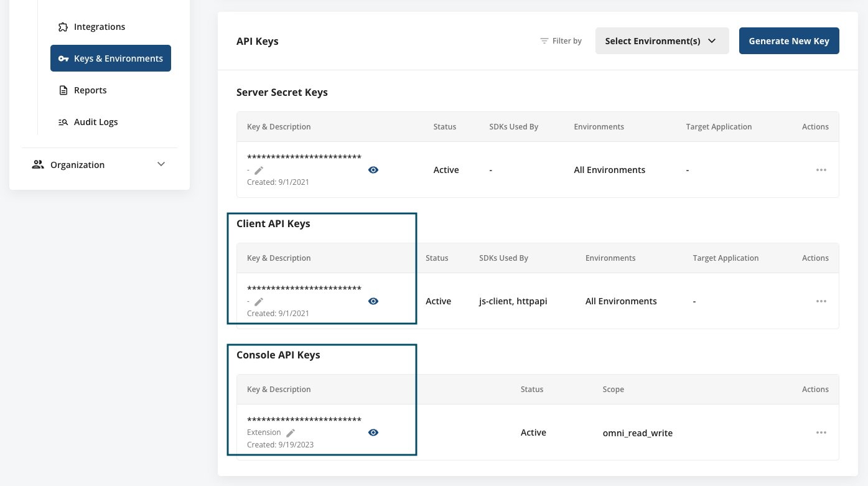Reveal the Server Secret Key with the eye icon
This screenshot has width=868, height=486.
coord(373,169)
